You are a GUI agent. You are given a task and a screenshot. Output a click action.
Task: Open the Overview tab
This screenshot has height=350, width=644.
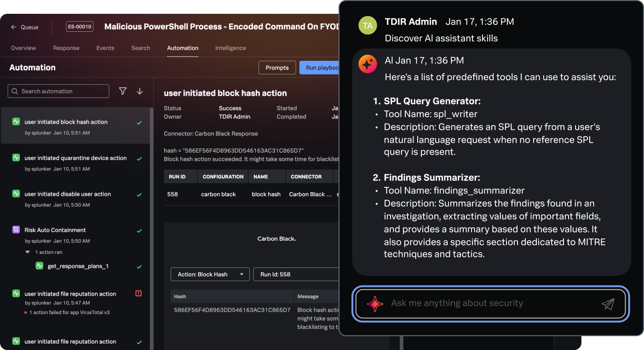(x=23, y=48)
